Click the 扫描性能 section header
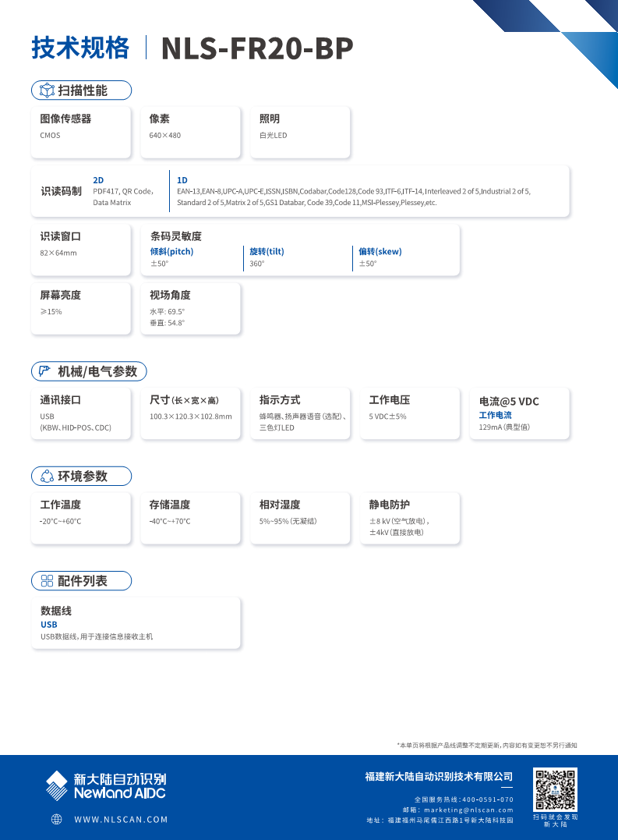 coord(81,90)
